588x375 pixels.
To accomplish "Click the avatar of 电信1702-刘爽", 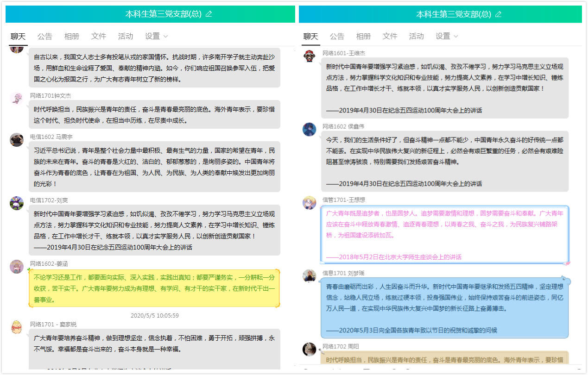I will point(17,203).
